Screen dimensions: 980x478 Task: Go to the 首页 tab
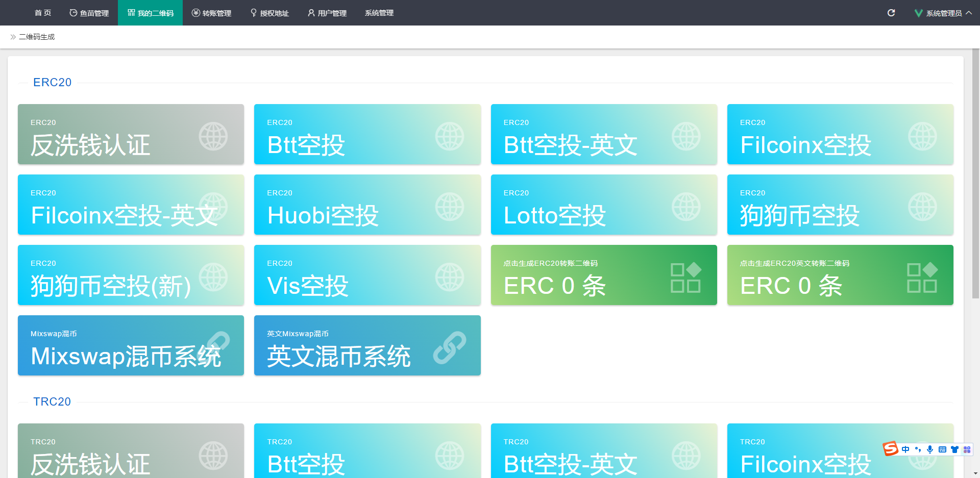point(43,13)
